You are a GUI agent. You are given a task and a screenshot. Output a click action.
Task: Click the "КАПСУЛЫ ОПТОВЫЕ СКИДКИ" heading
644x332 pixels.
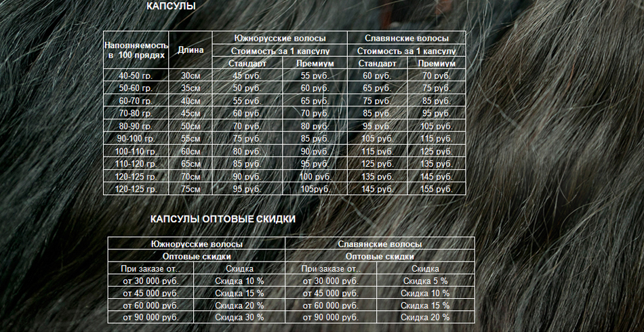(222, 220)
